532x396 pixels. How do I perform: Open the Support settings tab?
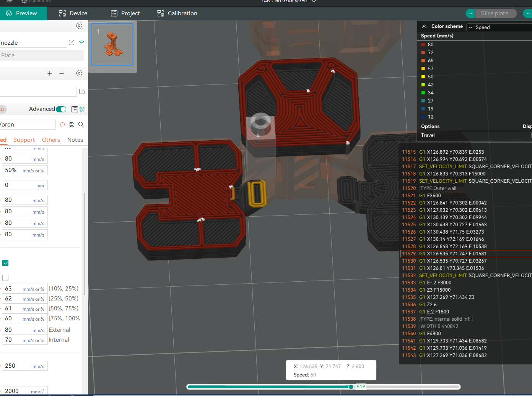24,140
